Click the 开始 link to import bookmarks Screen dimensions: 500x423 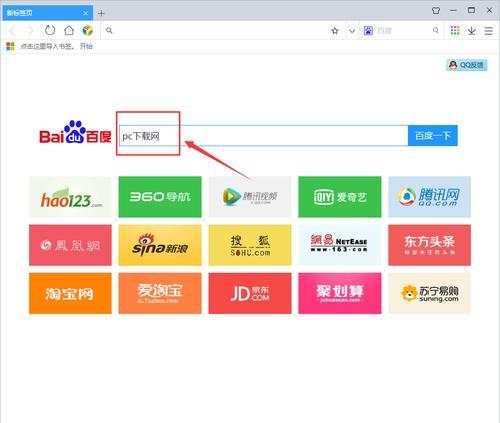pyautogui.click(x=86, y=46)
